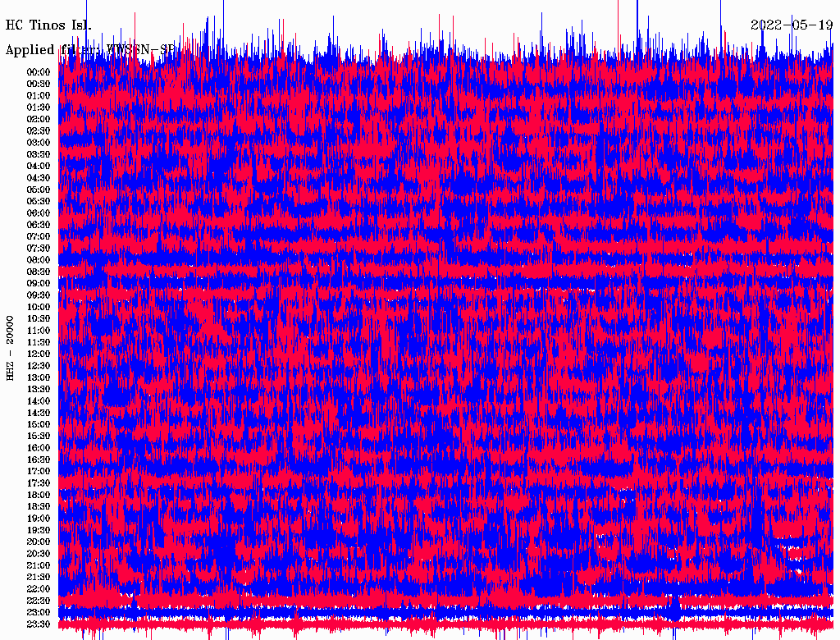Select the 05:00 time row label
Viewport: 840px width, 640px height.
point(39,190)
